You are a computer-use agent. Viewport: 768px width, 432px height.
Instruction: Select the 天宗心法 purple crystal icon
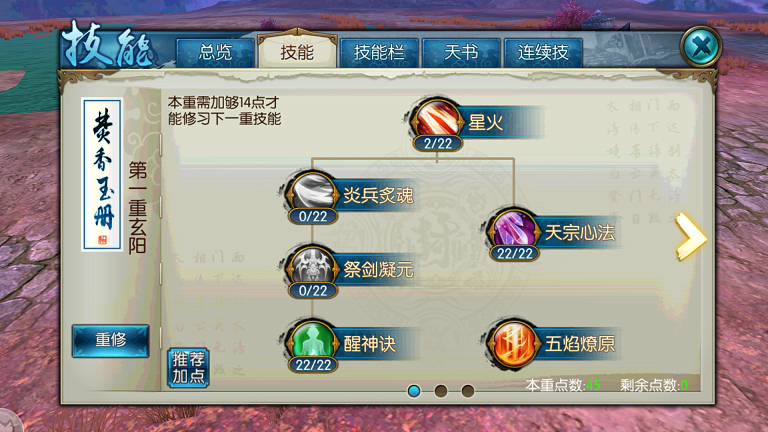[x=513, y=228]
